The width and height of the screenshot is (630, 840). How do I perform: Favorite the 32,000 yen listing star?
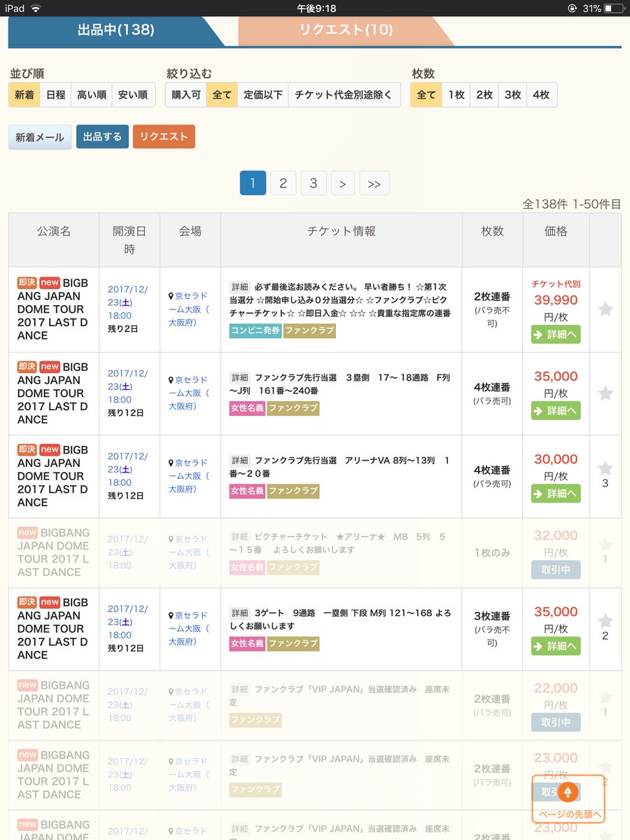tap(605, 545)
